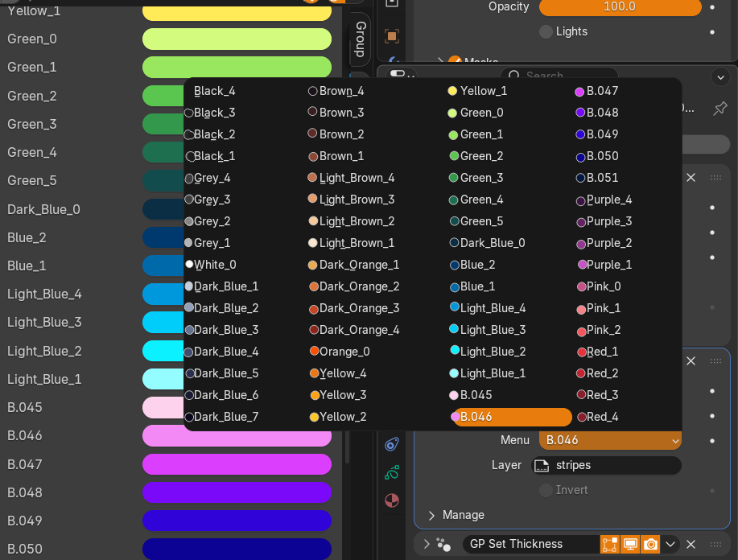Click the Green_0 color bar in palette
Viewport: 738px width, 560px height.
coord(237,39)
